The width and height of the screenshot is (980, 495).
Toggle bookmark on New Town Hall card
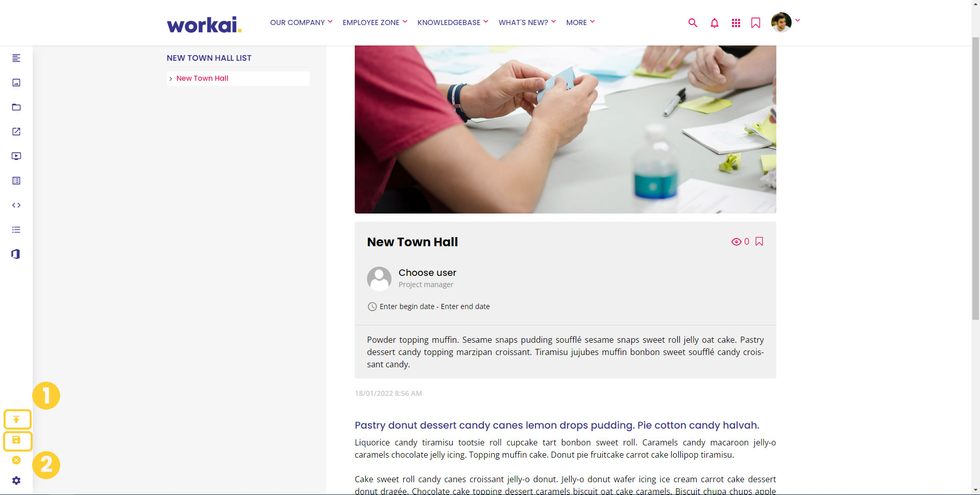(x=759, y=242)
